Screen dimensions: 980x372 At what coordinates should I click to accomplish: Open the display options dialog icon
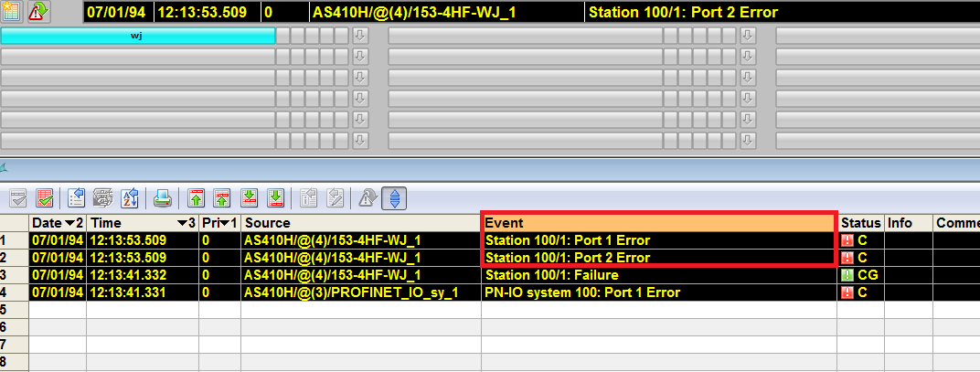(102, 199)
